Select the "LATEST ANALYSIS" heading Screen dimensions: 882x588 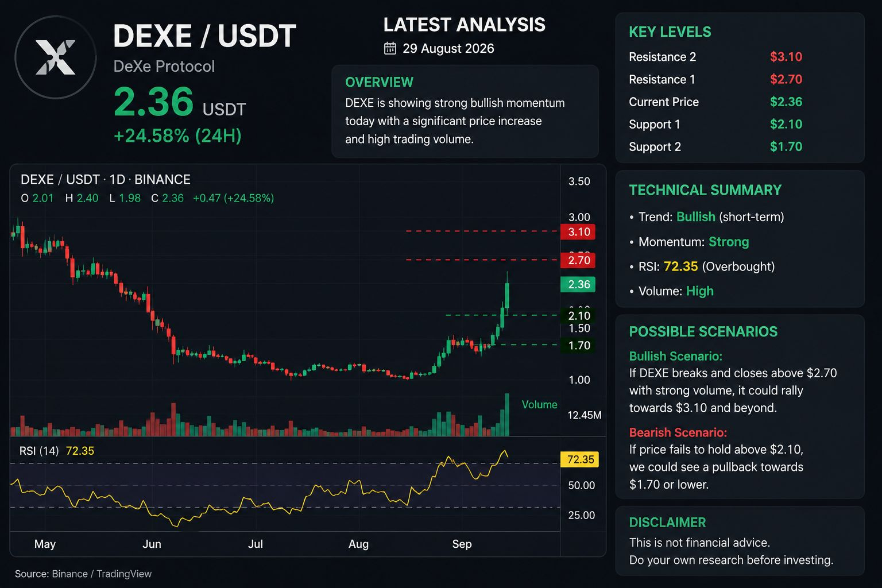[x=465, y=25]
